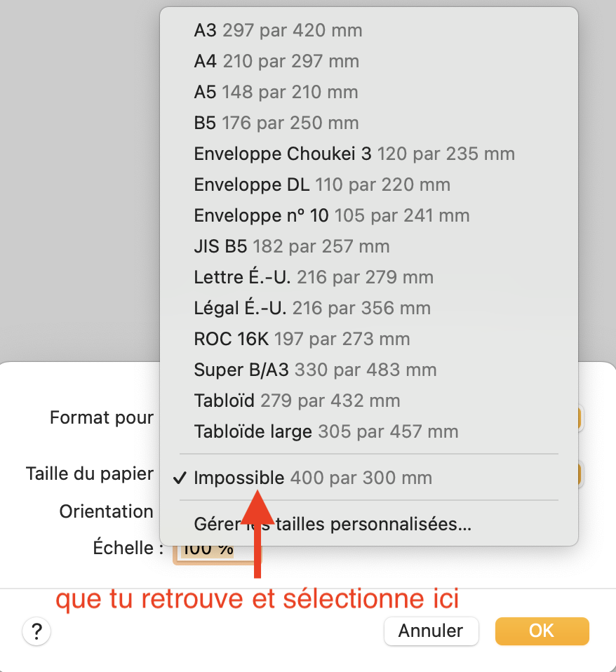Image resolution: width=616 pixels, height=672 pixels.
Task: Pick ROC 16K paper size
Action: [302, 339]
